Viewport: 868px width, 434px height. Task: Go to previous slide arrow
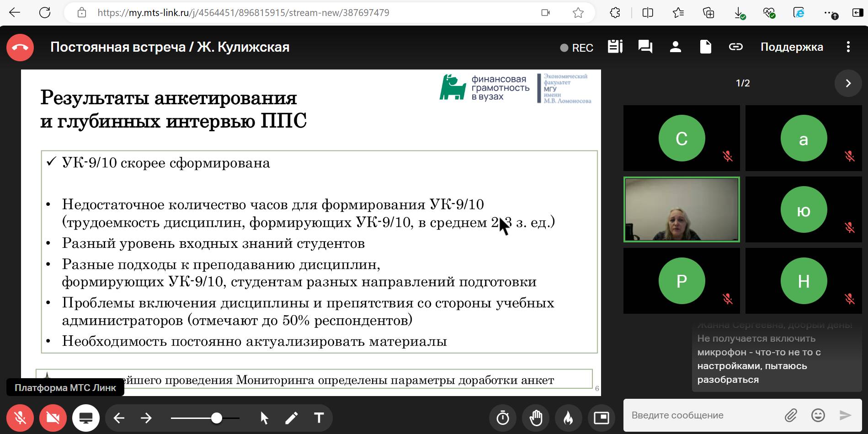click(x=119, y=418)
